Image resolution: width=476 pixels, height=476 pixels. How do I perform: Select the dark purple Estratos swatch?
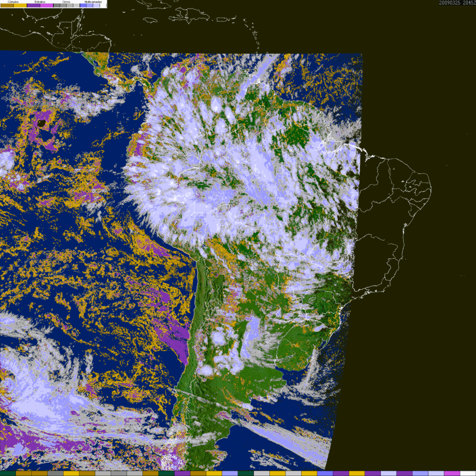[x=34, y=5]
